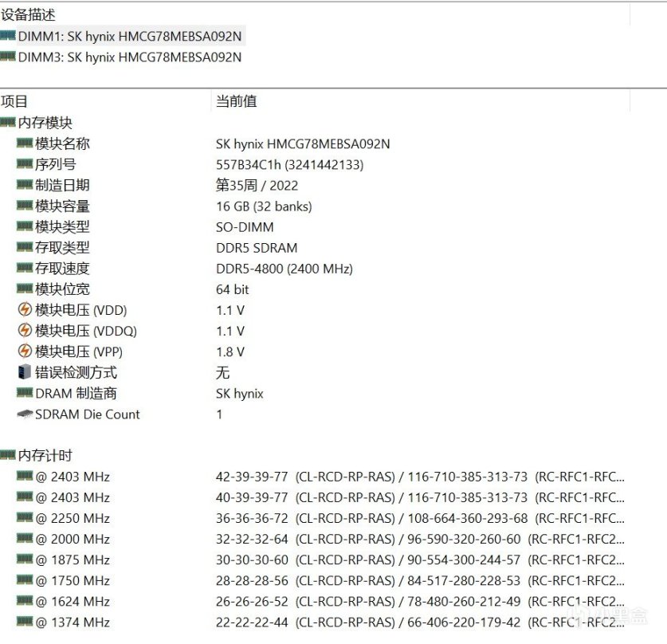The width and height of the screenshot is (667, 644).
Task: Click the value 第35周 / 2022
Action: coord(257,186)
